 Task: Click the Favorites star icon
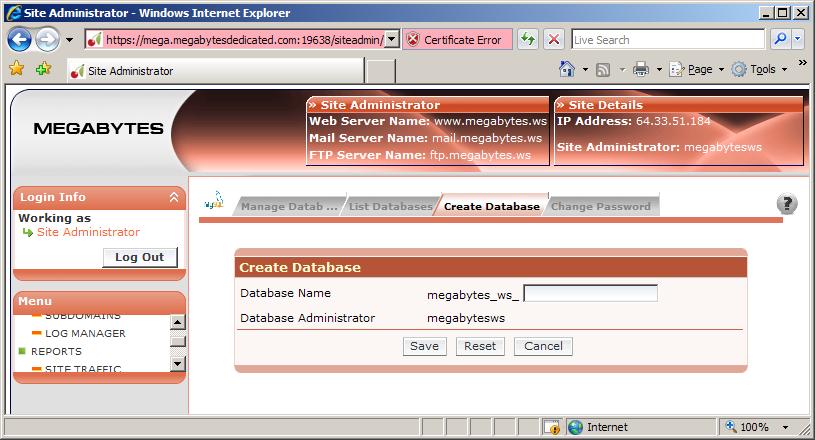16,69
